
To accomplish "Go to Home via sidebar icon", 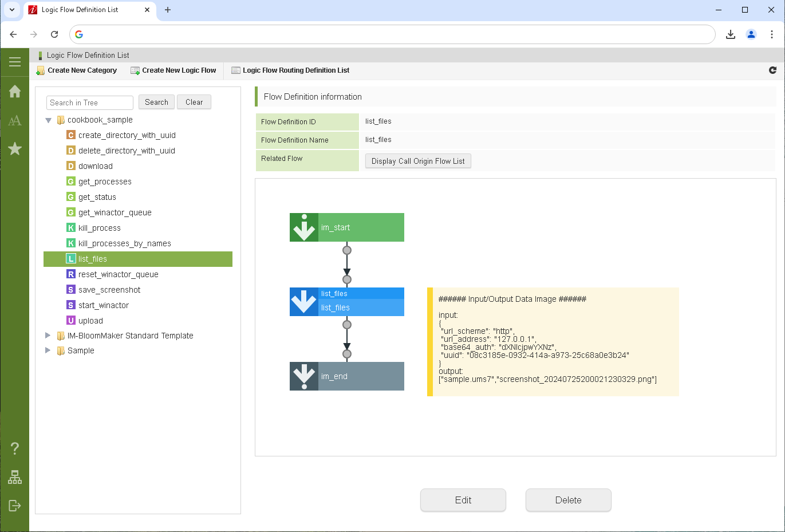I will pyautogui.click(x=15, y=92).
